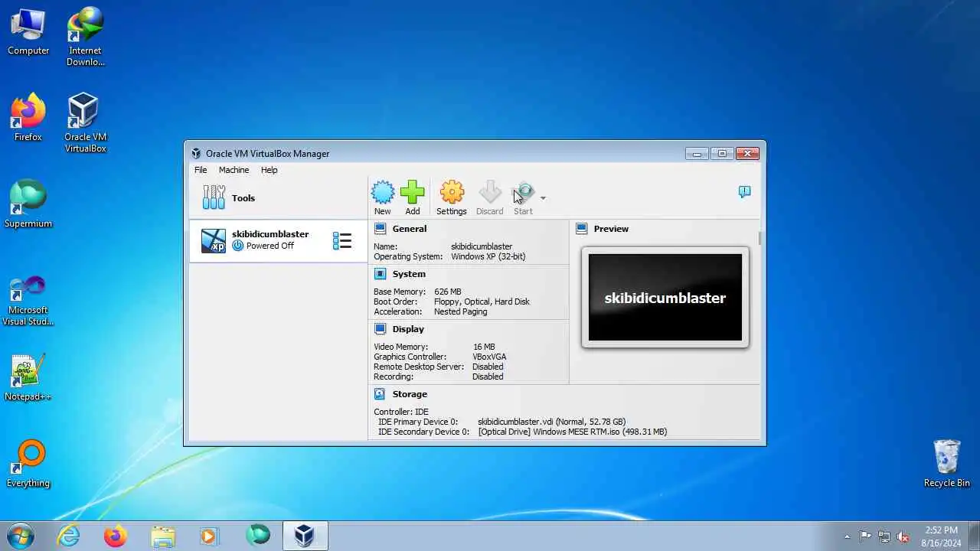Show hidden tray icons arrow
The image size is (980, 551).
(x=847, y=536)
